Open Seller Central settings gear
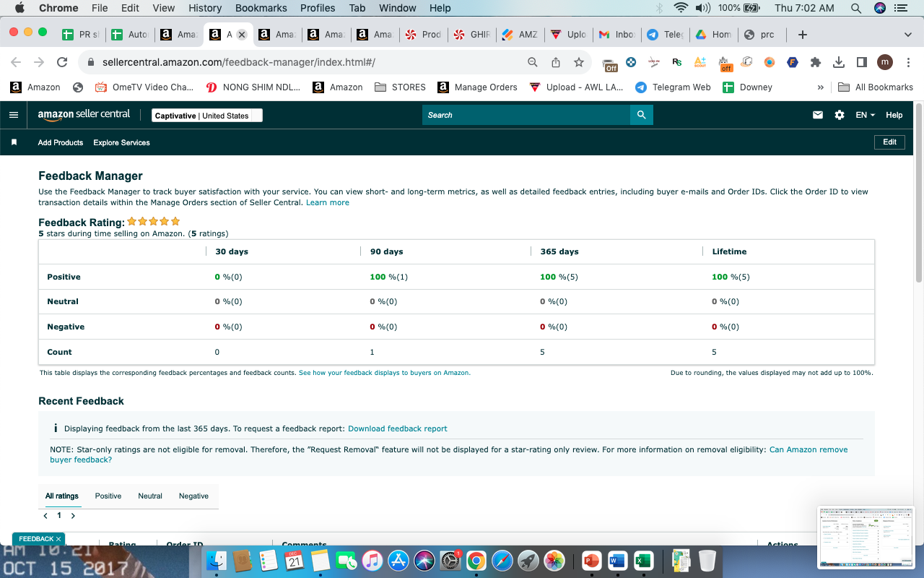924x578 pixels. pyautogui.click(x=840, y=115)
